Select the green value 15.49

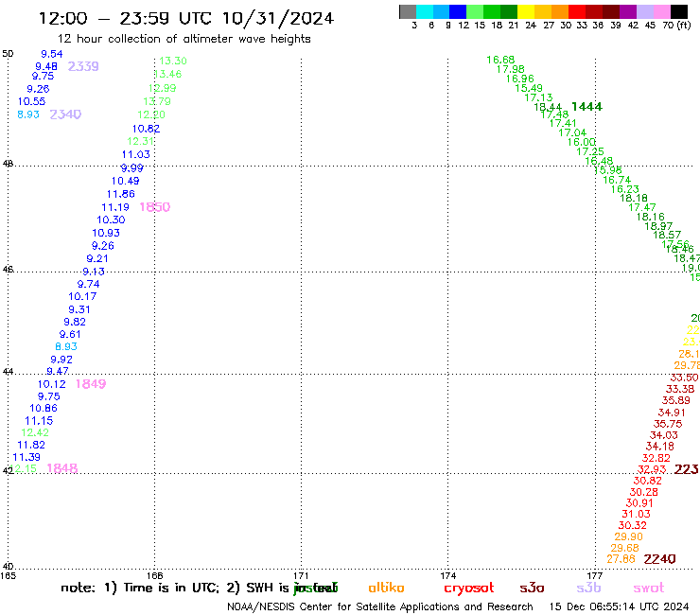tap(529, 88)
